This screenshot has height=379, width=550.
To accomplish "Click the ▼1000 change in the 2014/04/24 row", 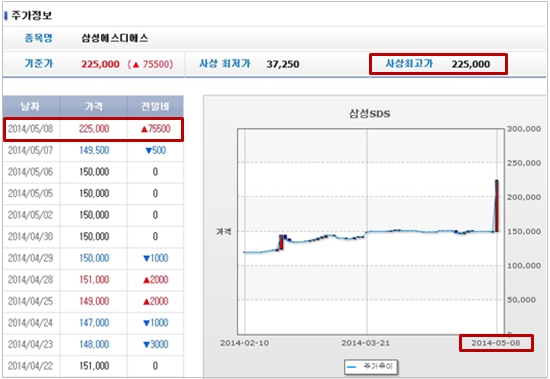I will [156, 323].
